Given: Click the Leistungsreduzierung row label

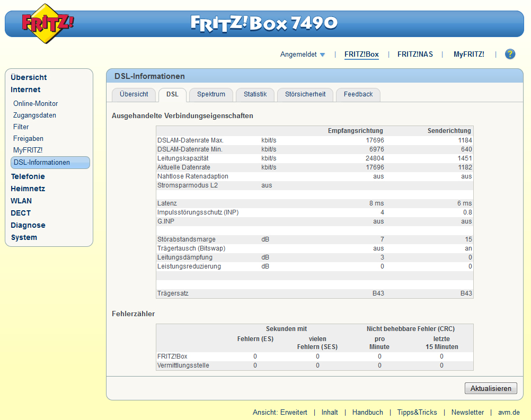Looking at the screenshot, I should [189, 266].
